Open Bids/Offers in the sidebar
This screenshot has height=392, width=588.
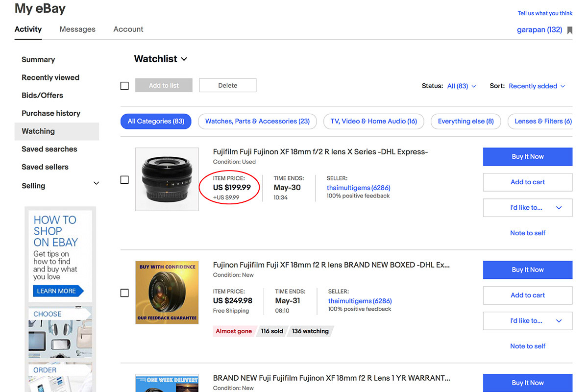tap(42, 96)
